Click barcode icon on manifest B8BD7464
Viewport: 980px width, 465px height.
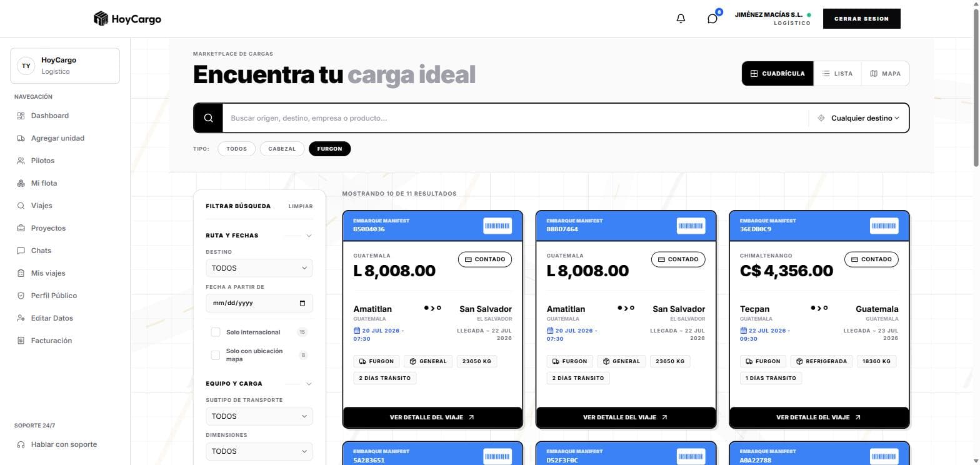[691, 226]
